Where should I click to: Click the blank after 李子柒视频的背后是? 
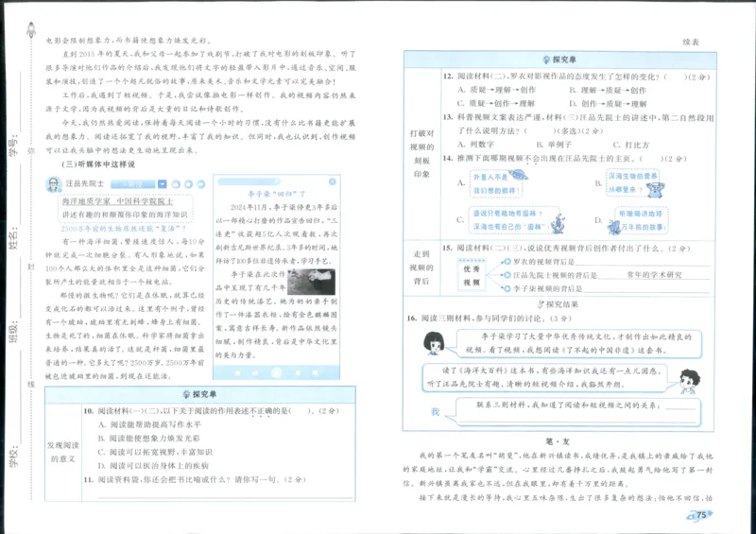click(x=646, y=288)
